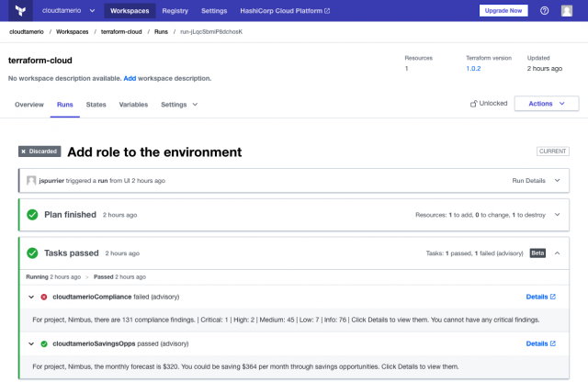Click Add workspace description link

129,78
